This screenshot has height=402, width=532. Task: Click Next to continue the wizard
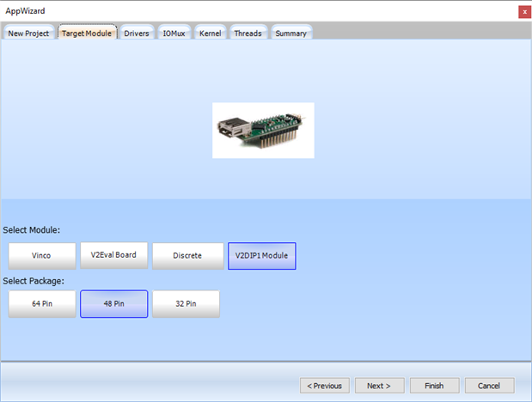tap(379, 386)
